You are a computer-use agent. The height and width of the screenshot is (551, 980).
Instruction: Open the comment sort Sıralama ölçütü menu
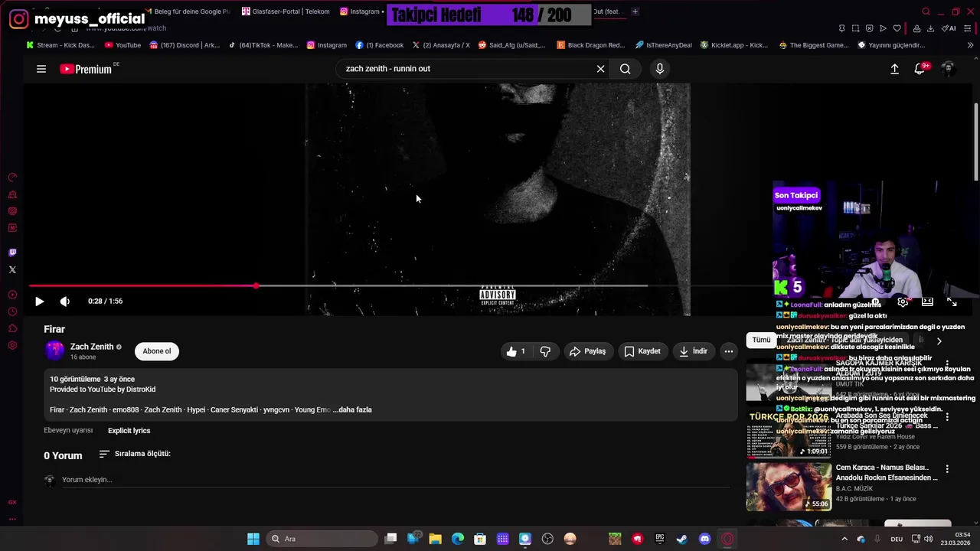point(135,454)
